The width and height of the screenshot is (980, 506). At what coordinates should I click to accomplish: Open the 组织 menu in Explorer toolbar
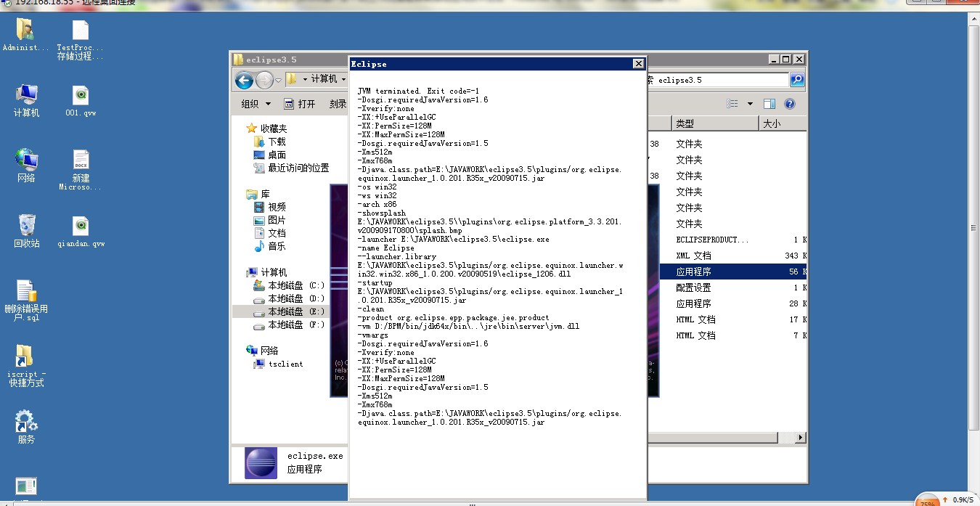click(256, 104)
